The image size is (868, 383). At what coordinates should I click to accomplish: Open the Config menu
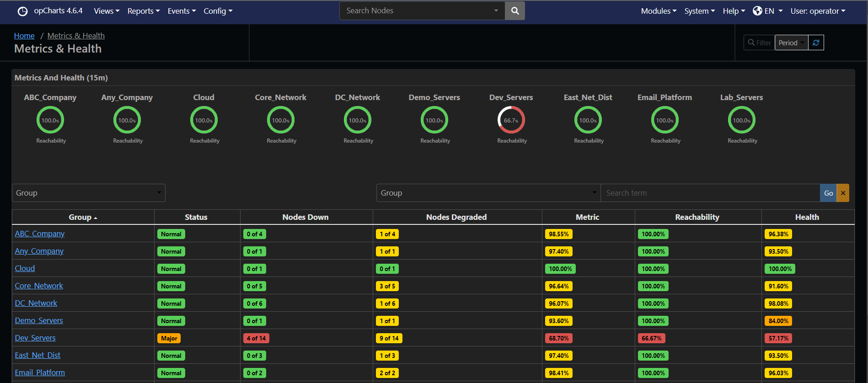click(x=218, y=11)
